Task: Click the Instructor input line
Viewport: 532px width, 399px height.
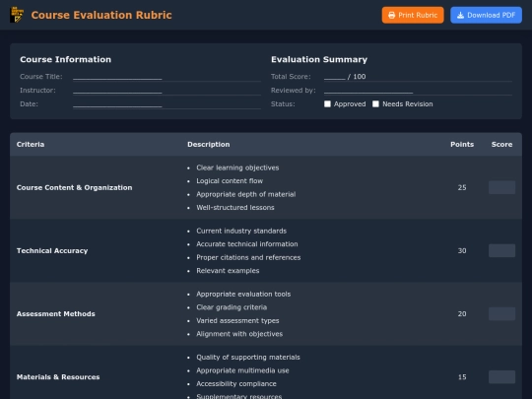Action: pyautogui.click(x=166, y=91)
